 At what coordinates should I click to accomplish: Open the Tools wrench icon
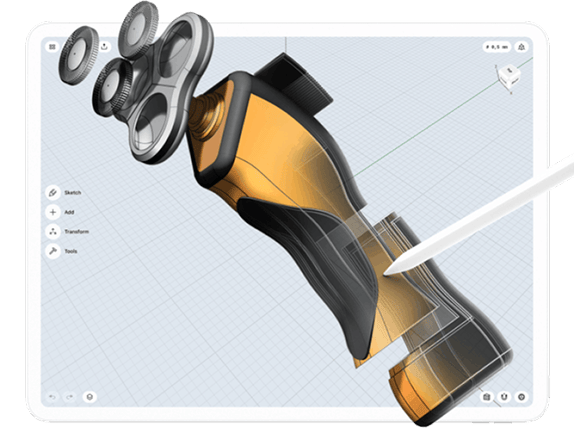(x=53, y=251)
